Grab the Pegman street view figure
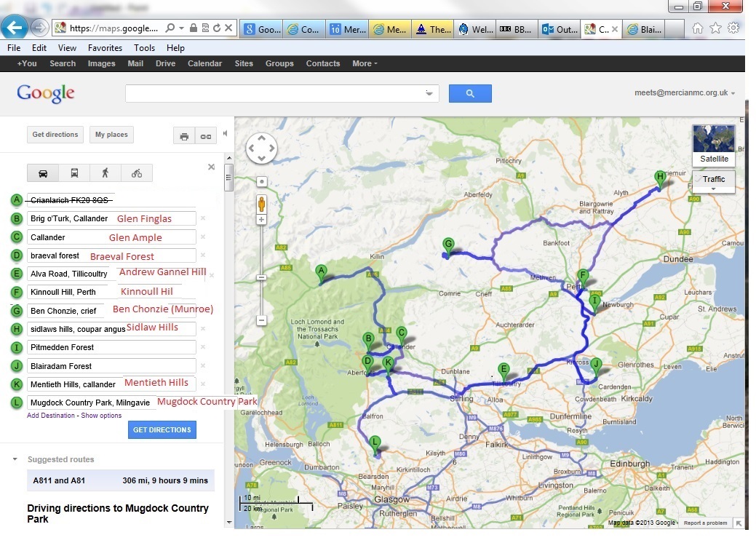Image resolution: width=756 pixels, height=559 pixels. [x=261, y=205]
